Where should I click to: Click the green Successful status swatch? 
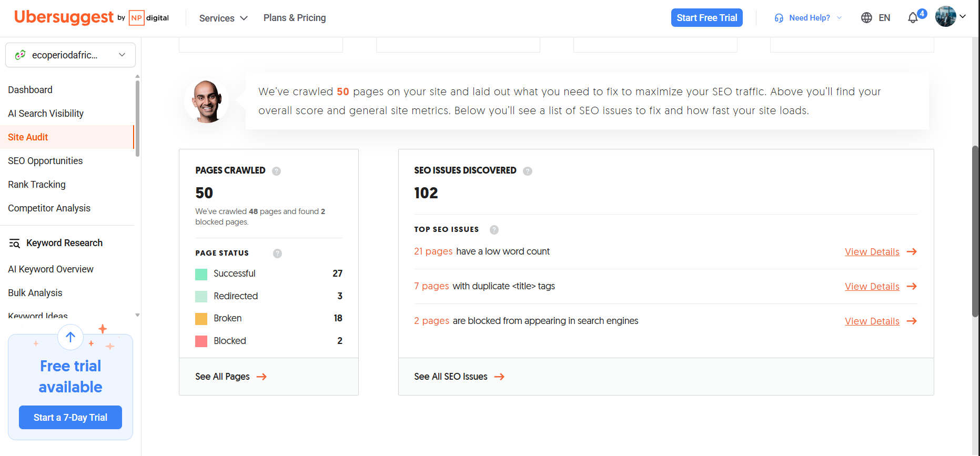pos(201,274)
